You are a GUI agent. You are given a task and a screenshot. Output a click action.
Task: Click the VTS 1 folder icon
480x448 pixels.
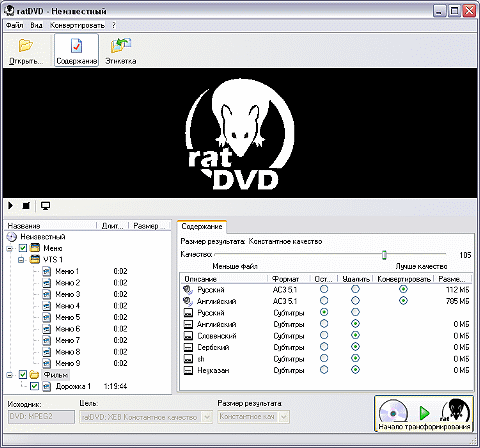(35, 259)
